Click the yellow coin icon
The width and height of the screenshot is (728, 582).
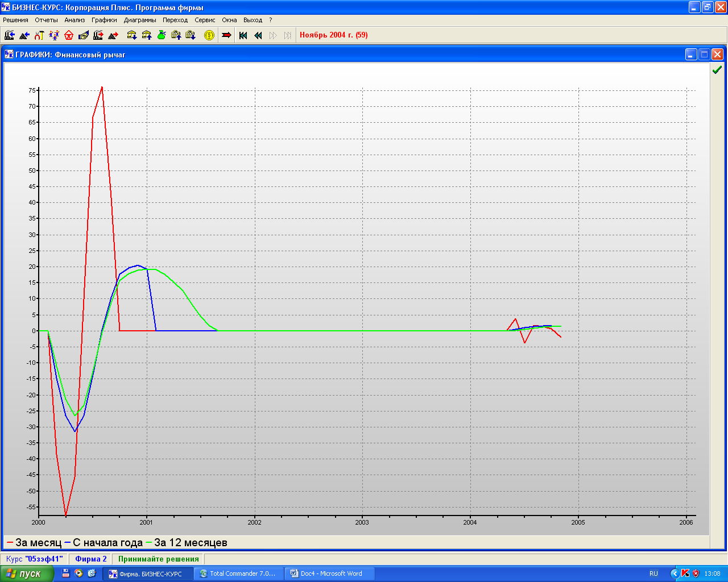pyautogui.click(x=209, y=35)
